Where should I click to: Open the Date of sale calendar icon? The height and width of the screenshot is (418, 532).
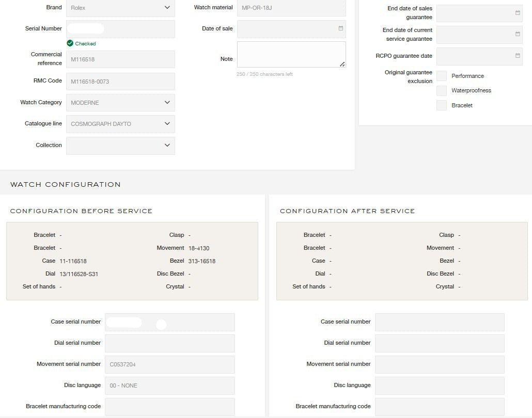(340, 28)
